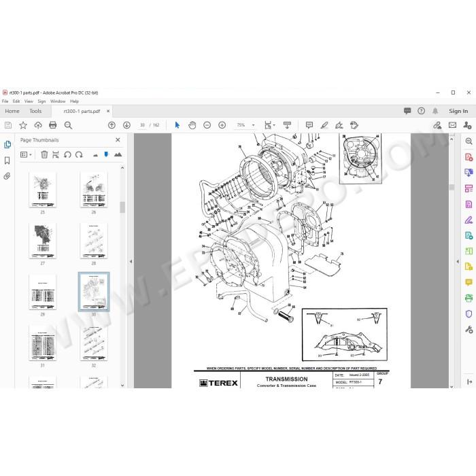Open the File menu

coord(5,101)
